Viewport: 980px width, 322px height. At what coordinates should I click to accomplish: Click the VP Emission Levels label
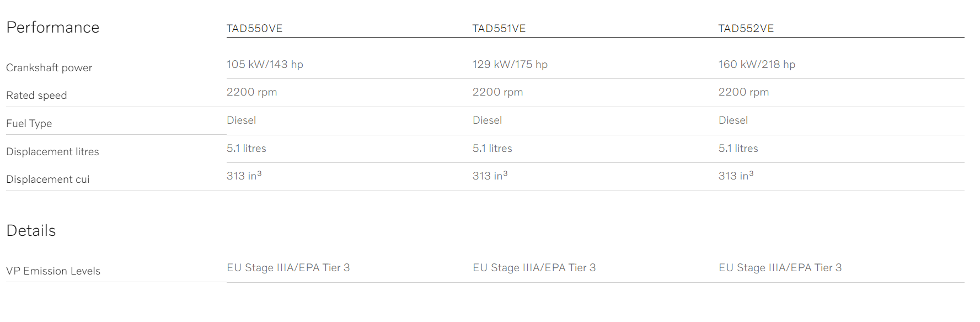tap(53, 271)
